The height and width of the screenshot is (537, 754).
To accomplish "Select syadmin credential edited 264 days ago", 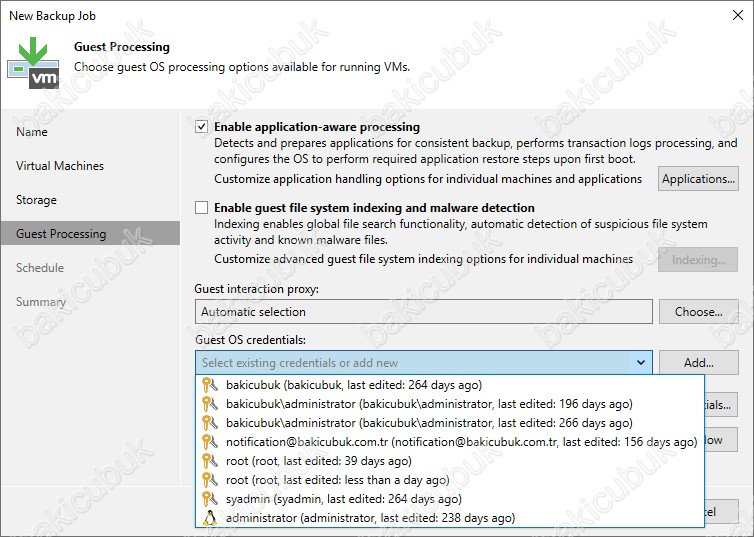I will 450,499.
